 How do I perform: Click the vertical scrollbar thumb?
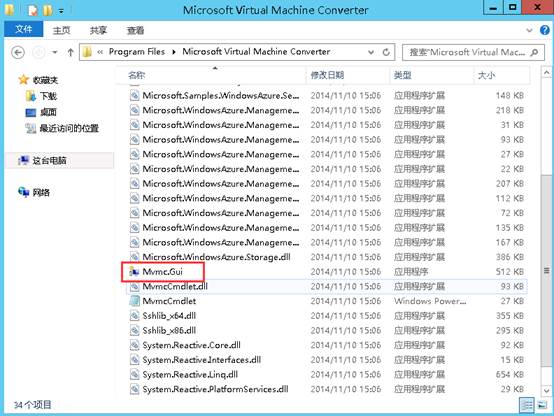546,270
